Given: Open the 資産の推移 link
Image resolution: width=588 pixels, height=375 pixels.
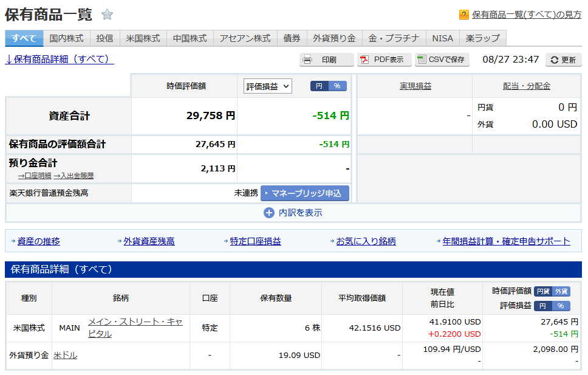Looking at the screenshot, I should [x=39, y=241].
